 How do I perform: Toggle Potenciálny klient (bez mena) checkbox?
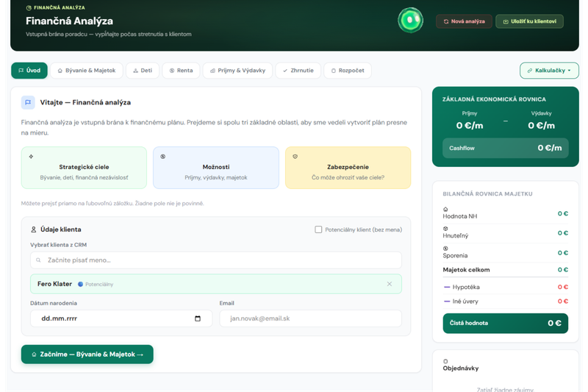(318, 229)
